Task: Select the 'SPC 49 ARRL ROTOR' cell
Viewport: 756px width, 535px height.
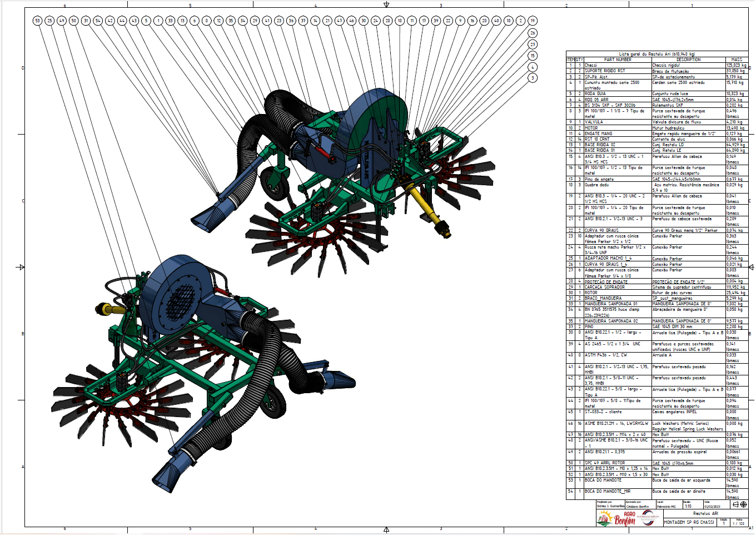Action: pos(618,463)
